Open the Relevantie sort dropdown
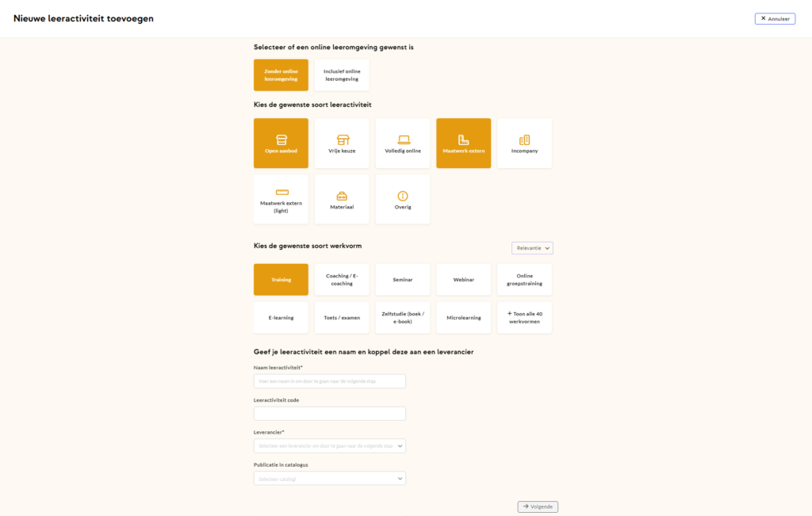This screenshot has width=812, height=516. [532, 248]
